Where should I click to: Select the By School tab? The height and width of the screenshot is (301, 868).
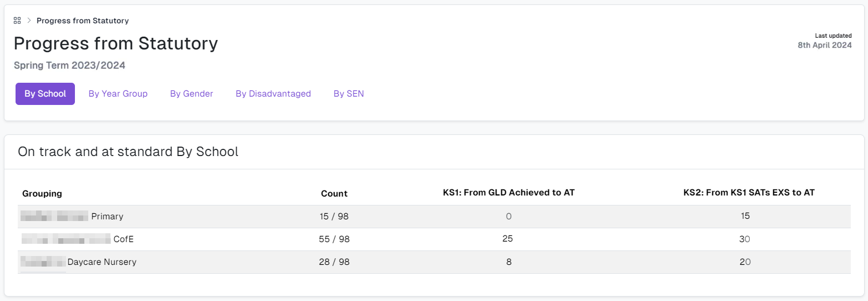(45, 94)
